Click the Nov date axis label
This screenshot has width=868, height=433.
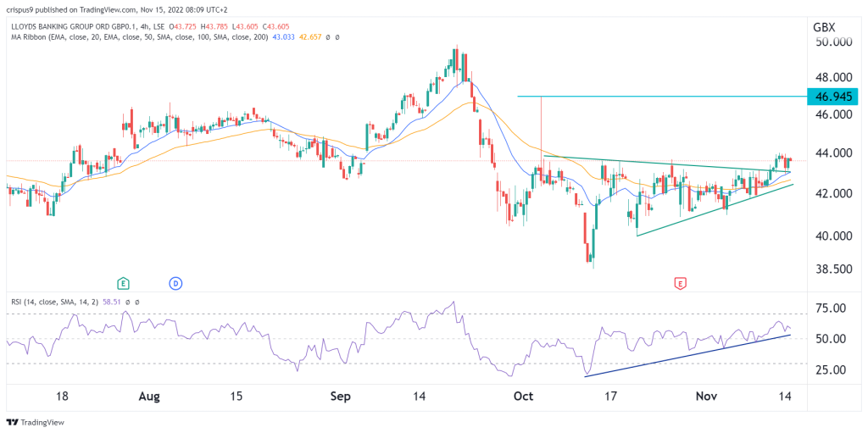[x=707, y=397]
